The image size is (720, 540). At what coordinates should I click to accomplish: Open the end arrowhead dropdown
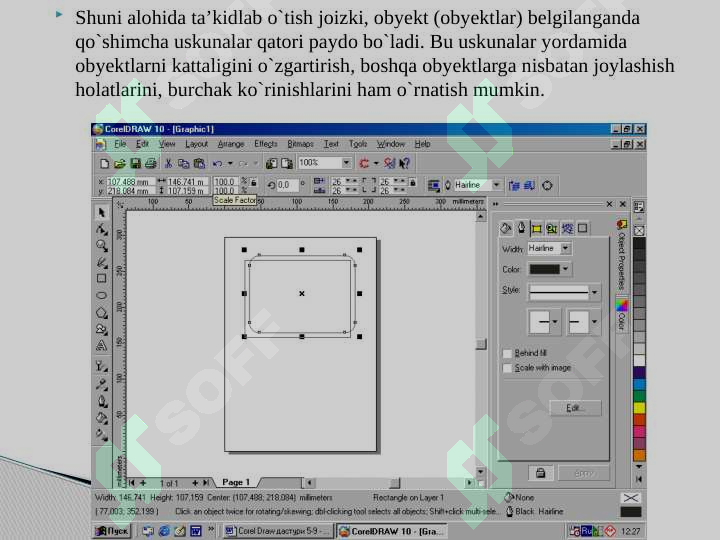click(x=595, y=322)
